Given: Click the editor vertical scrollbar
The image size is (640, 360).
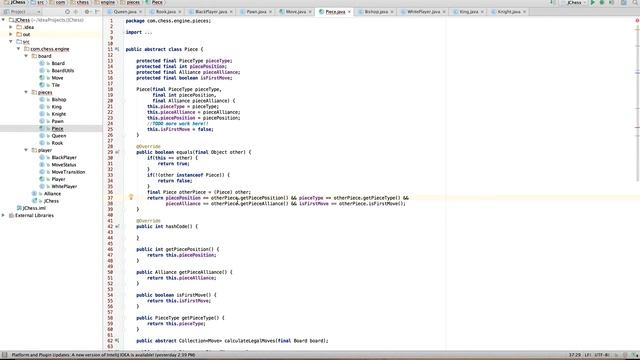Looking at the screenshot, I should coord(638,102).
